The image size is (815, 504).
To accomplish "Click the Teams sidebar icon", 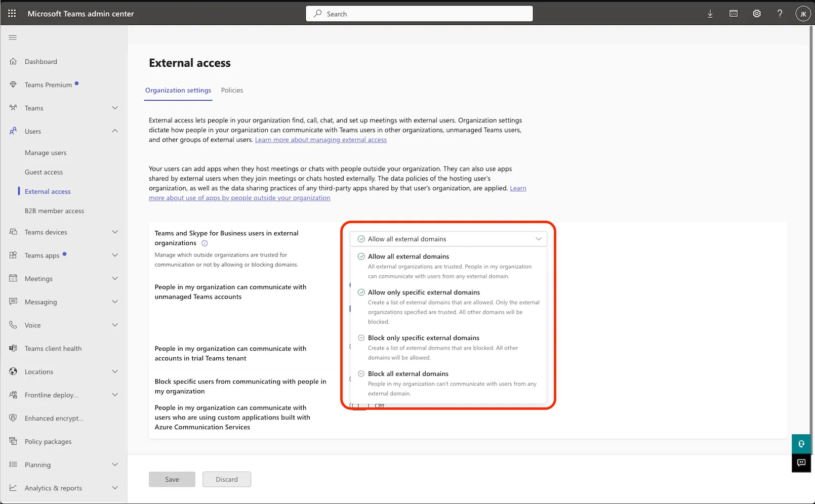I will pos(13,108).
